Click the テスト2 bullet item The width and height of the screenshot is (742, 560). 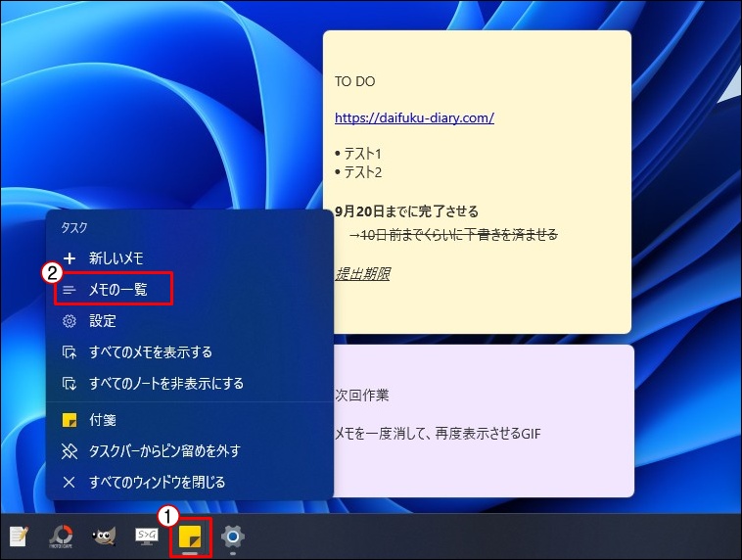tap(362, 172)
